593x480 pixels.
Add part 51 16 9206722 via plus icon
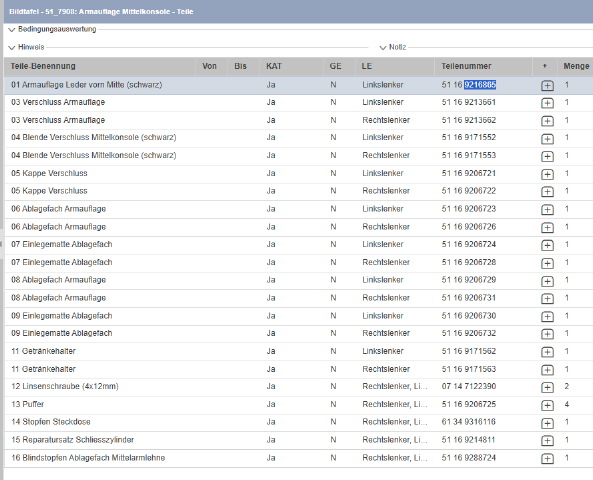pos(547,192)
